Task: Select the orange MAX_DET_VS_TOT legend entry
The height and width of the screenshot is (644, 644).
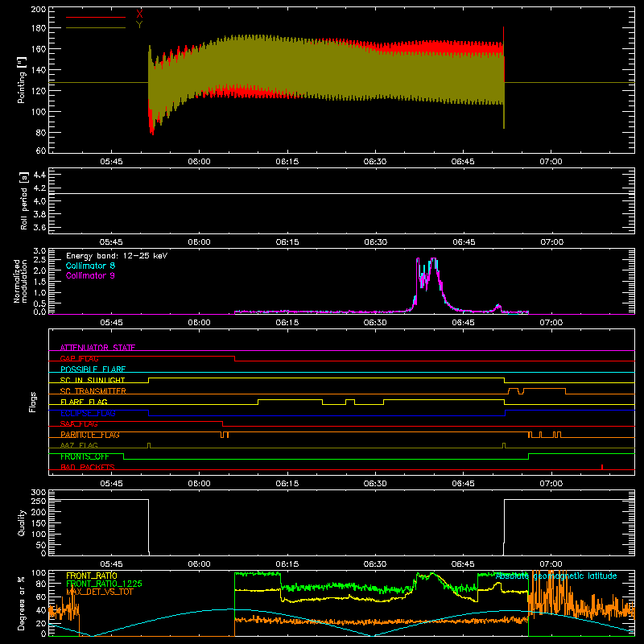Action: (x=100, y=592)
